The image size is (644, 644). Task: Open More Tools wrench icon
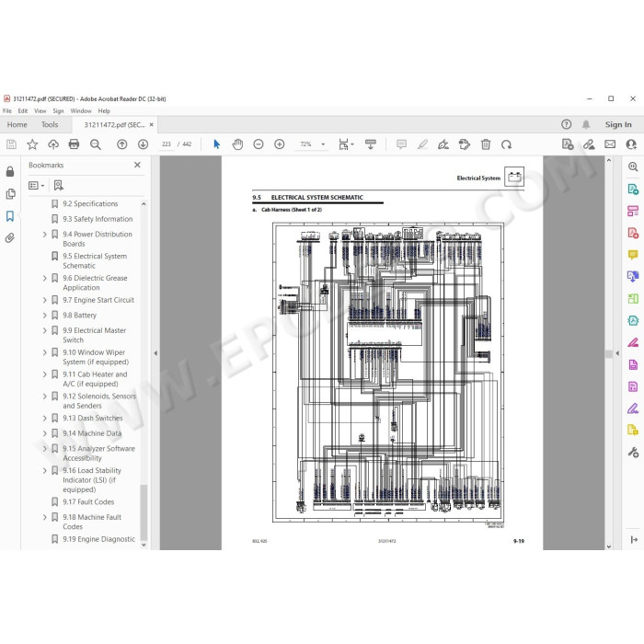click(x=633, y=453)
